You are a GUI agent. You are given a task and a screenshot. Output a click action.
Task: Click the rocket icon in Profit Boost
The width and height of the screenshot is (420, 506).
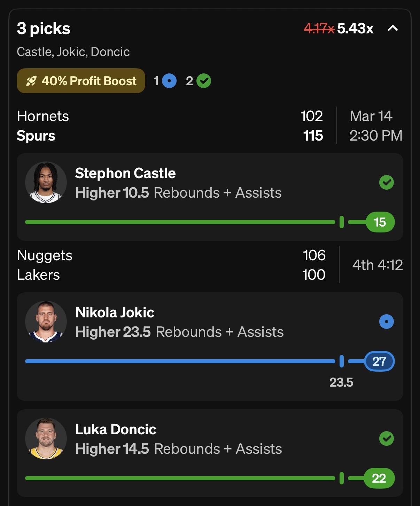(31, 81)
